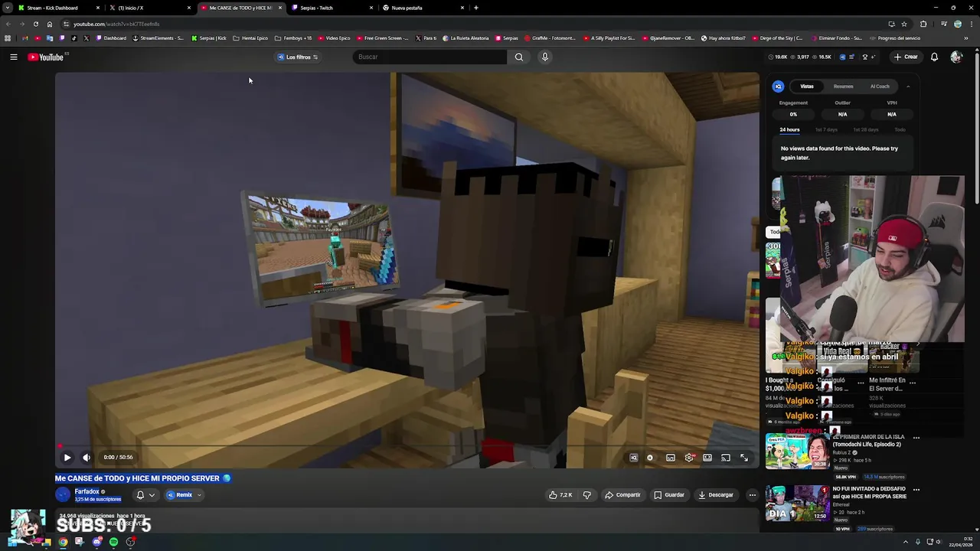The width and height of the screenshot is (980, 551).
Task: Dislike the video
Action: [587, 495]
